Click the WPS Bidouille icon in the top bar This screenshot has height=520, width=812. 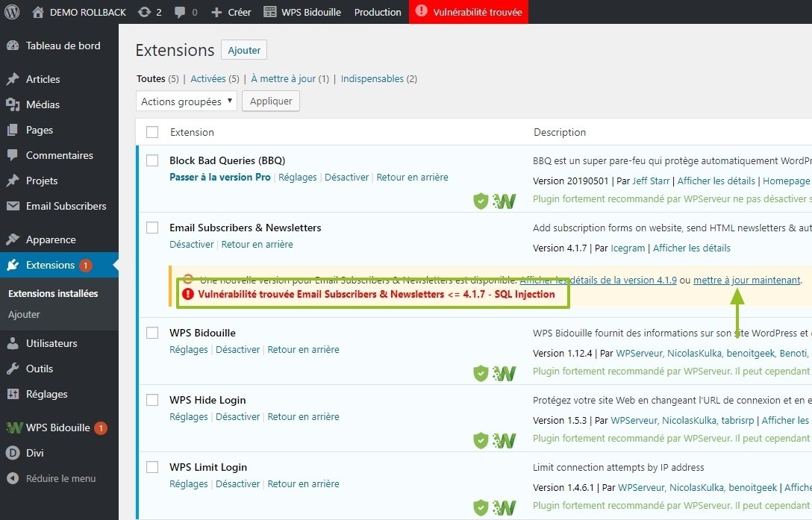[x=269, y=12]
